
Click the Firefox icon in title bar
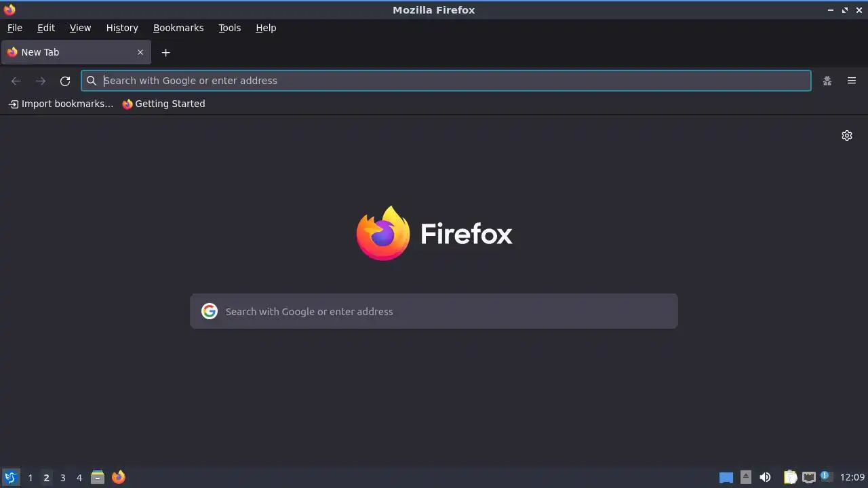(x=9, y=9)
